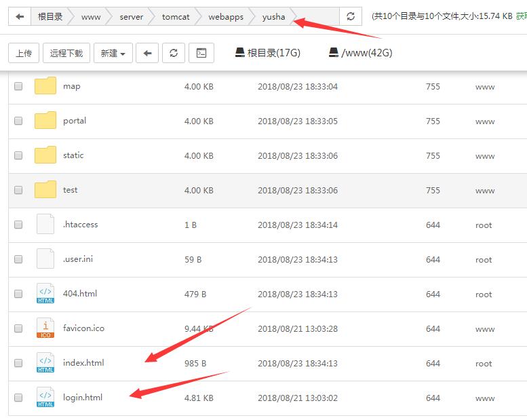Viewport: 527px width, 420px height.
Task: Click the back arrow in breadcrumb bar
Action: [x=20, y=17]
